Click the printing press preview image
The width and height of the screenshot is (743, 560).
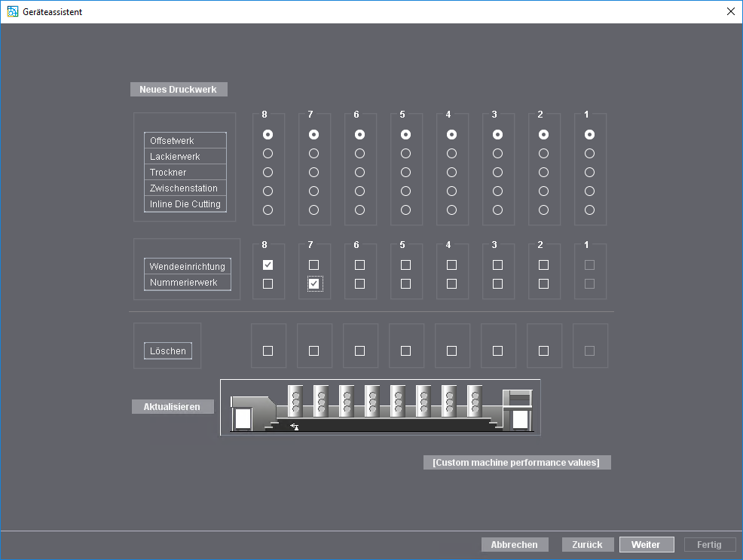pos(381,408)
